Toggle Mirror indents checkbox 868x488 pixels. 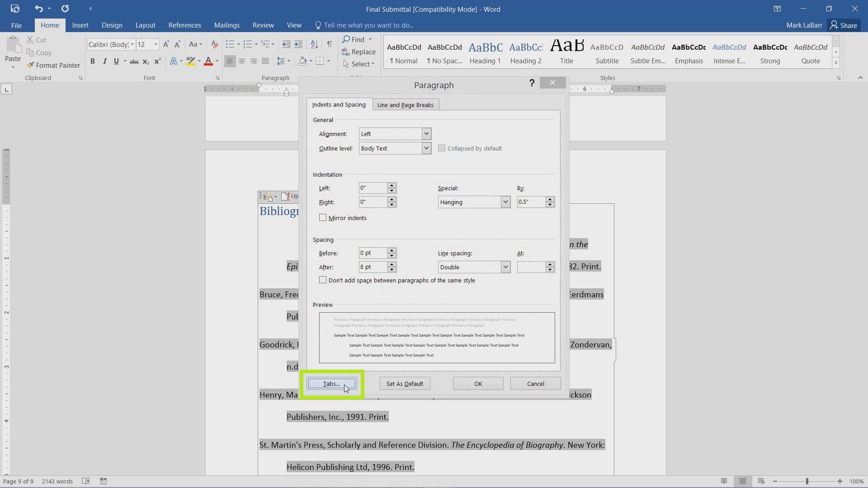pyautogui.click(x=322, y=217)
